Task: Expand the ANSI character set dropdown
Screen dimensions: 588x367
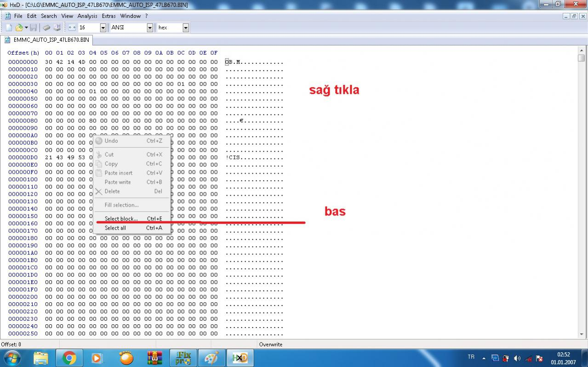Action: click(150, 28)
